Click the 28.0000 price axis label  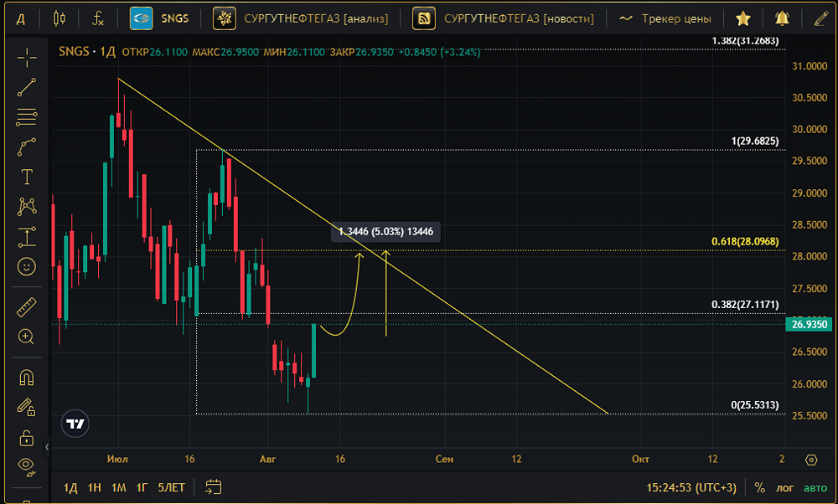(810, 257)
